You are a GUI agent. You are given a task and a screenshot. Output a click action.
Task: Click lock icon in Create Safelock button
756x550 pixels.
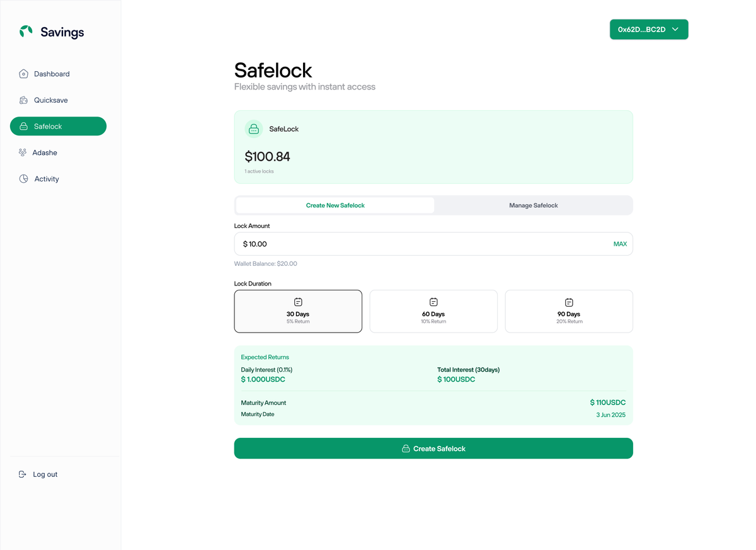pos(406,449)
